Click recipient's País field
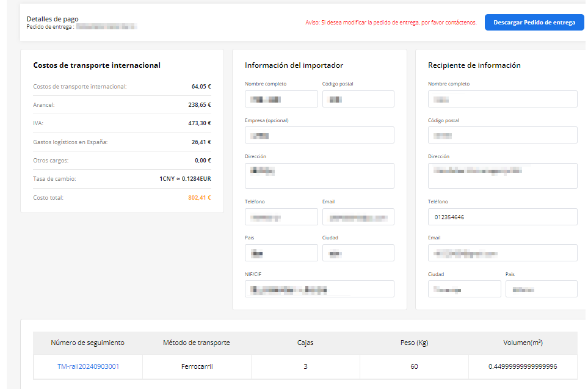The width and height of the screenshot is (588, 389). click(541, 289)
